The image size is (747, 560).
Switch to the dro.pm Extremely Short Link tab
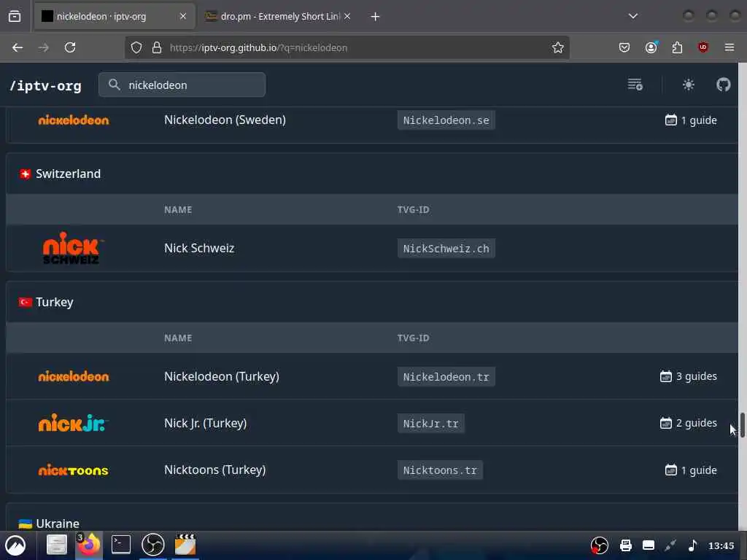tap(278, 16)
